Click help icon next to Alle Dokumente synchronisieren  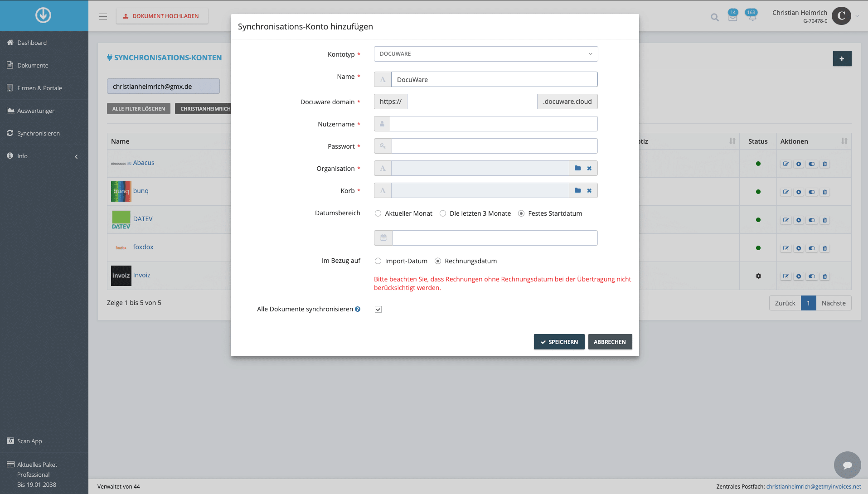click(x=358, y=309)
